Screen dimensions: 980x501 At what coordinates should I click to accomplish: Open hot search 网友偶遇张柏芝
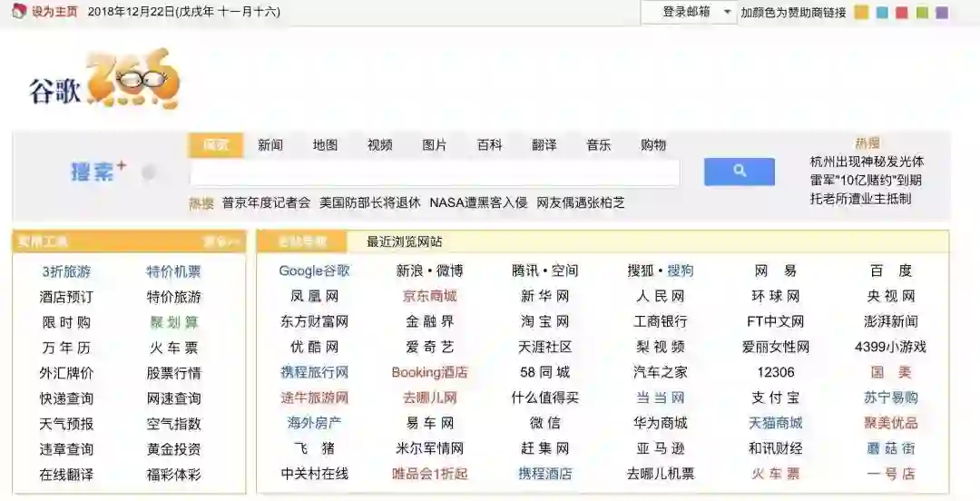(x=581, y=202)
